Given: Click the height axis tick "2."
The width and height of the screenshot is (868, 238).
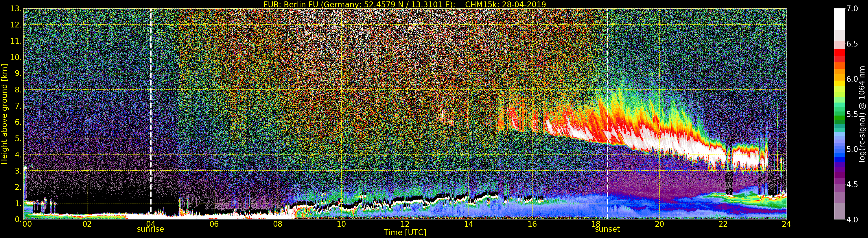Looking at the screenshot, I should 18,187.
